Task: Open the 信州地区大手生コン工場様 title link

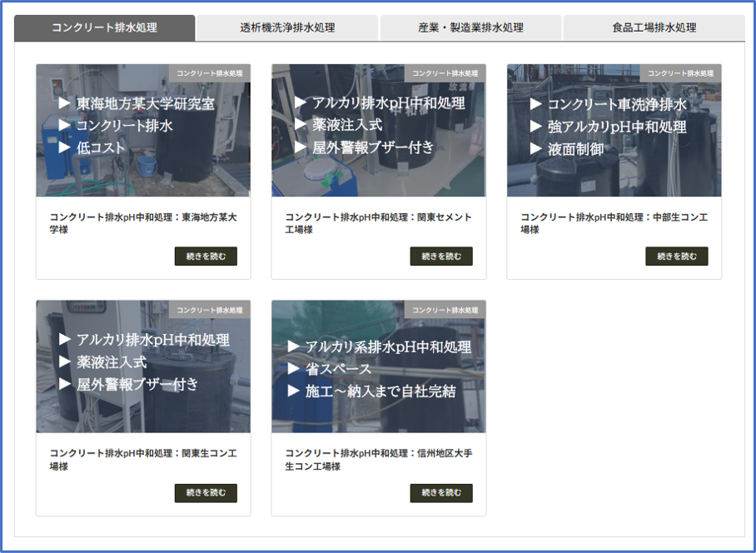Action: click(x=378, y=460)
